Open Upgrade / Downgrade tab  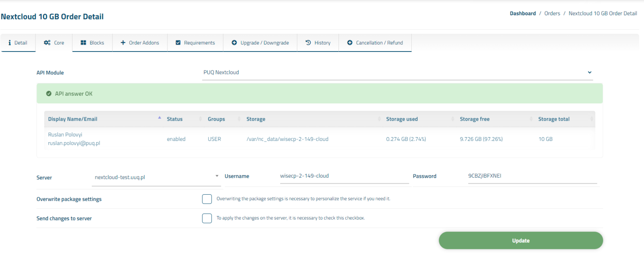click(x=260, y=43)
